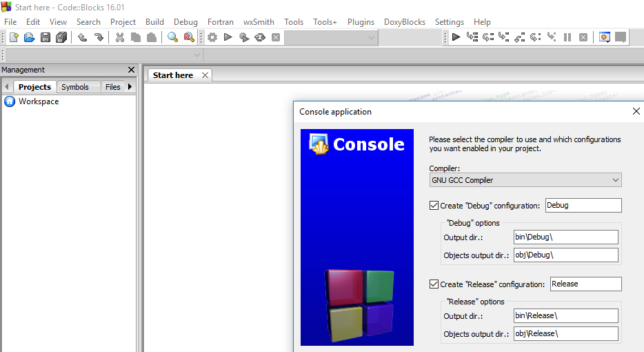Image resolution: width=644 pixels, height=352 pixels.
Task: Switch to the Files tab
Action: point(112,87)
